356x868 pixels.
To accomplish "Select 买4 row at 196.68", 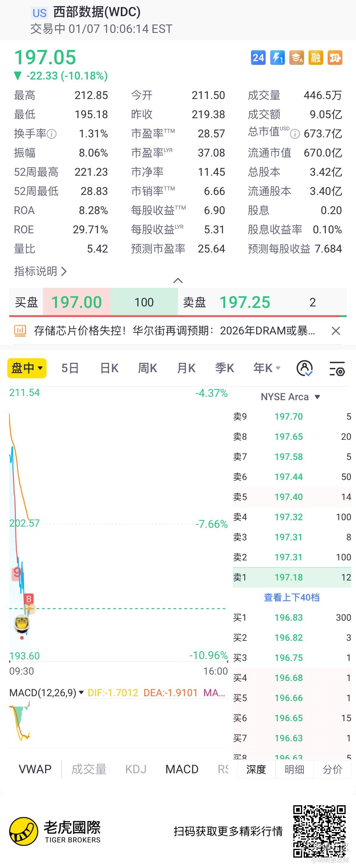I will (292, 678).
